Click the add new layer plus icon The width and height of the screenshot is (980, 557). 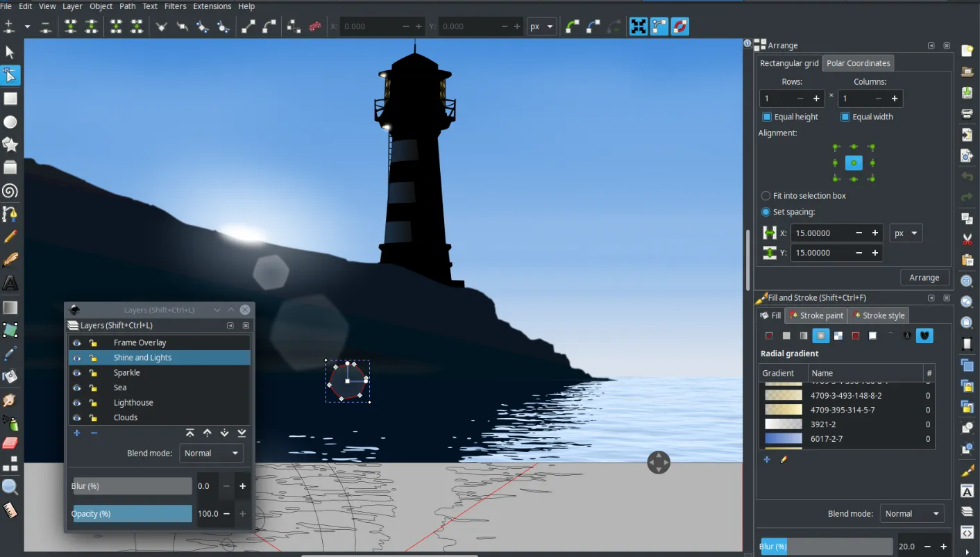click(x=77, y=433)
